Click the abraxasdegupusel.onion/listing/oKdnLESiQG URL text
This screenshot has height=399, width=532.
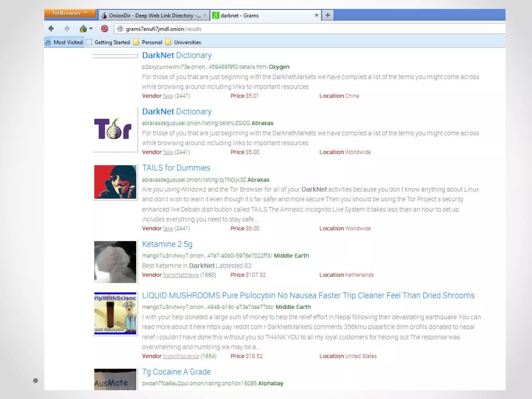pyautogui.click(x=196, y=123)
